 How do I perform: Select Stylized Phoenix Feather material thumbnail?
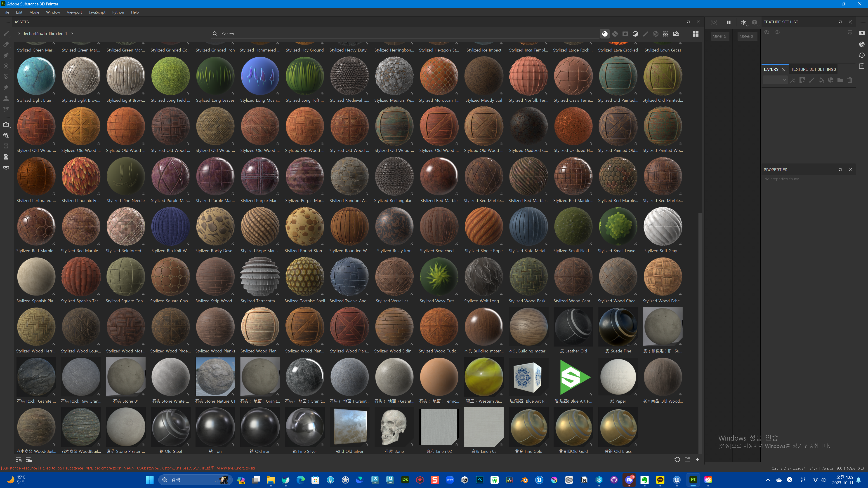click(x=81, y=176)
